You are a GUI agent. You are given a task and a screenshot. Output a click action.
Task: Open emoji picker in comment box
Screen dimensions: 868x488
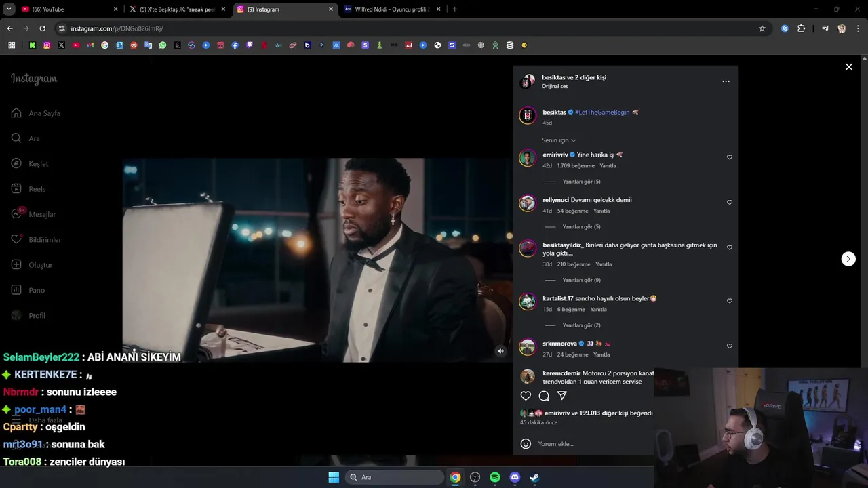(x=526, y=444)
